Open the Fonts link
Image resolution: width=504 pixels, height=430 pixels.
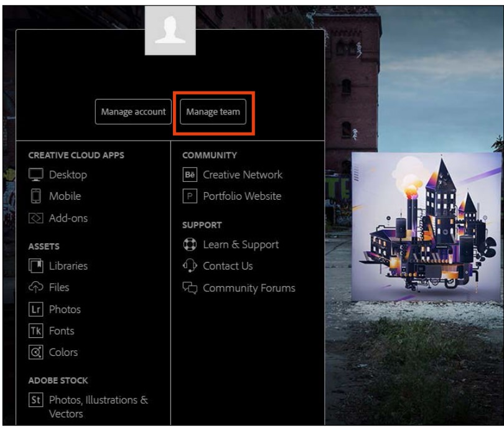(62, 330)
